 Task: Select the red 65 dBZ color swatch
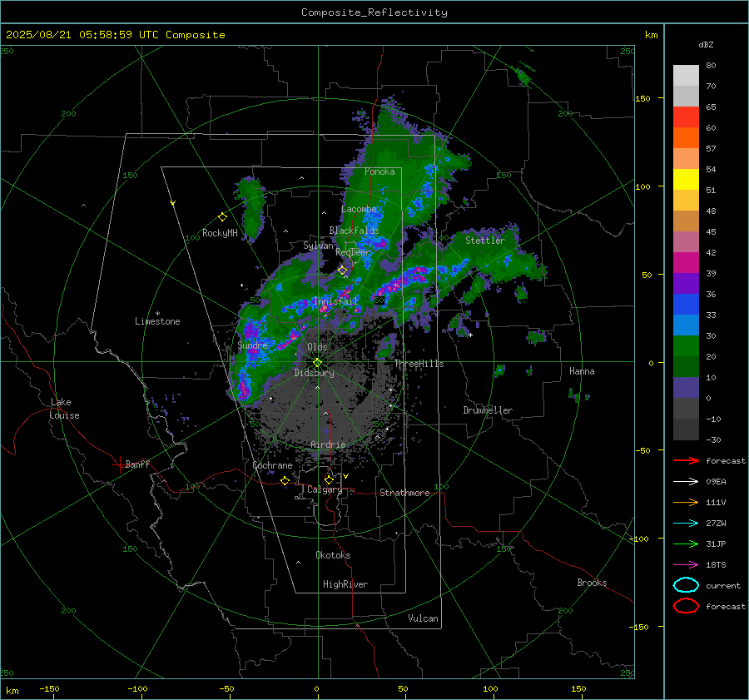click(686, 117)
